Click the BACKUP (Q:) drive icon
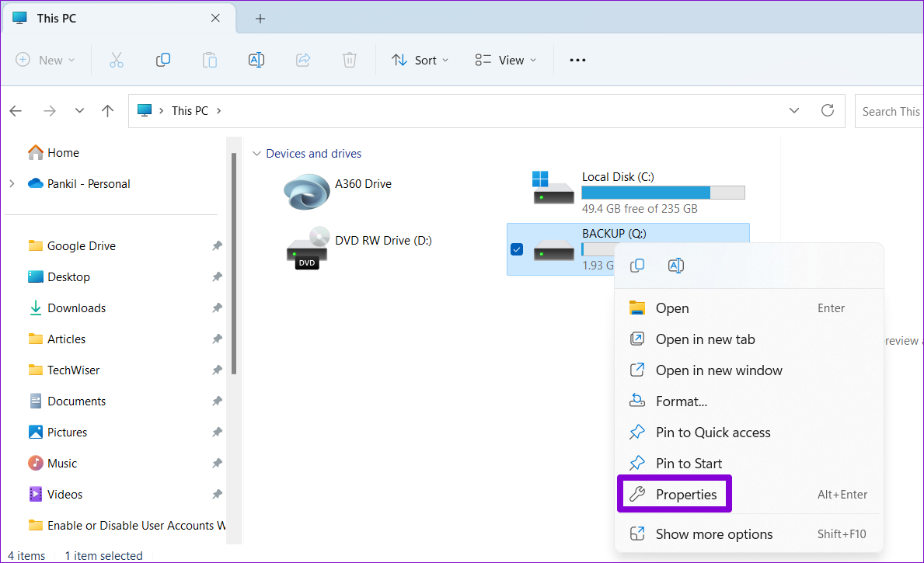 (x=553, y=252)
